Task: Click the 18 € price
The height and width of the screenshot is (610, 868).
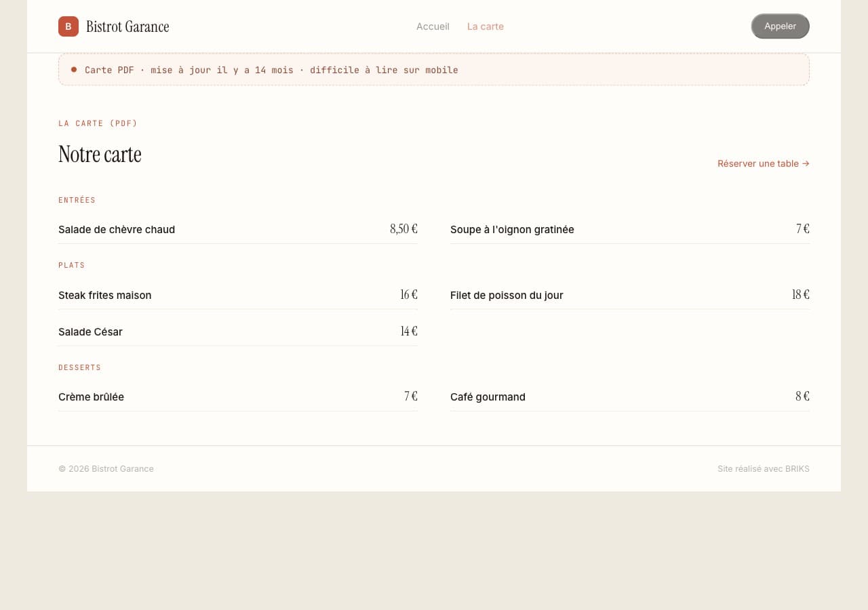Action: point(801,295)
